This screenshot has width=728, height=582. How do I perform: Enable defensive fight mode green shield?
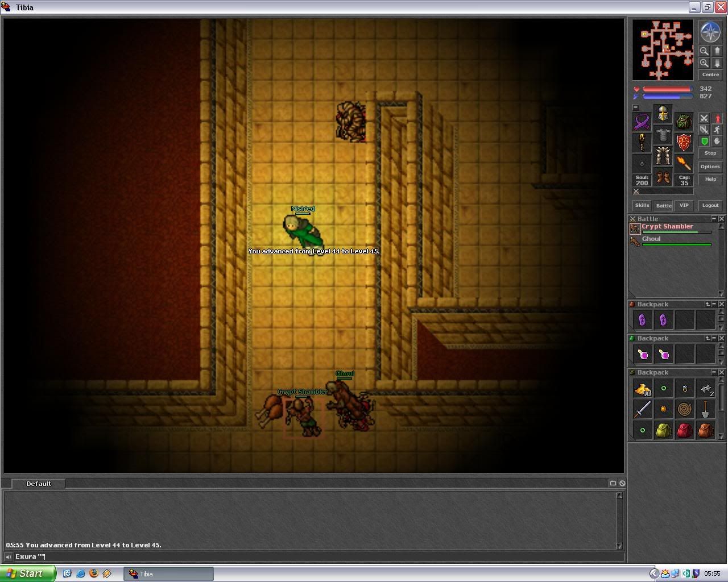704,141
